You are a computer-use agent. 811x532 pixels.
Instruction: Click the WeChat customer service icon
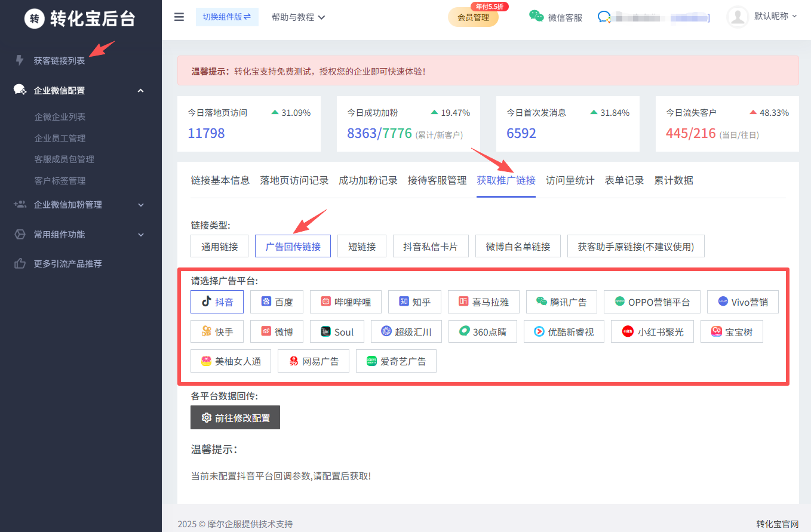[536, 17]
